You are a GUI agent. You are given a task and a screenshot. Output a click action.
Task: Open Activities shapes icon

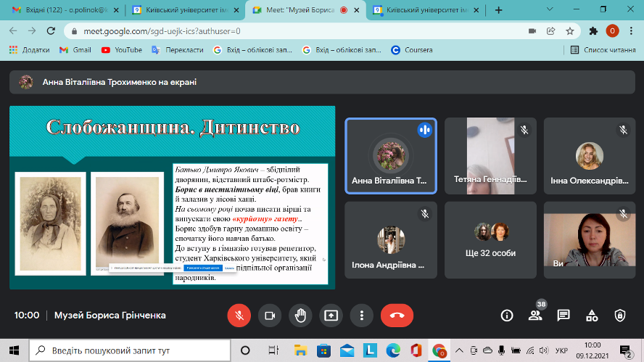pos(592,316)
